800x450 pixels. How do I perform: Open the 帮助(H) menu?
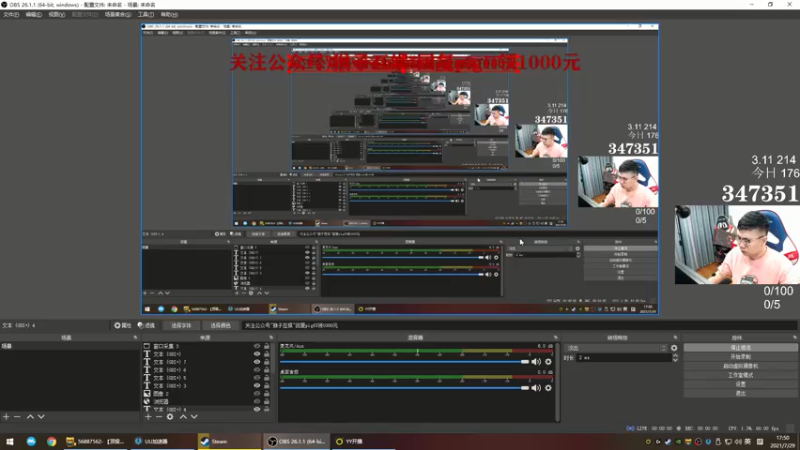169,14
